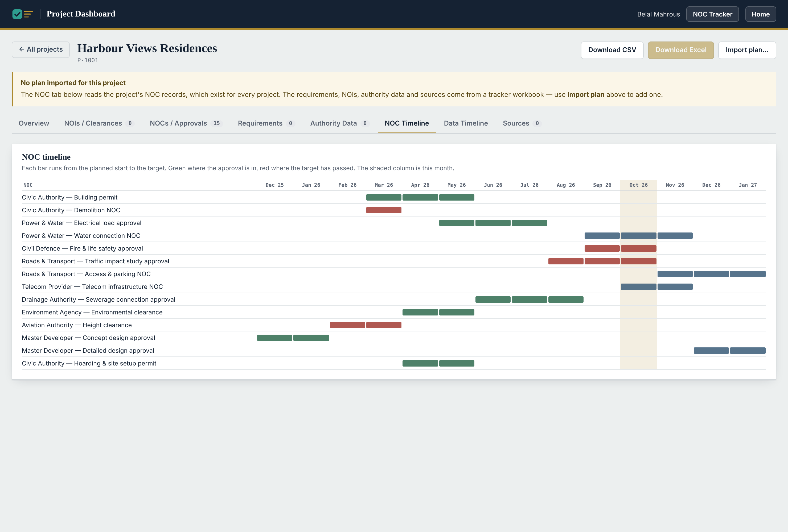The image size is (788, 532).
Task: Click the project code P-1001
Action: pyautogui.click(x=88, y=60)
